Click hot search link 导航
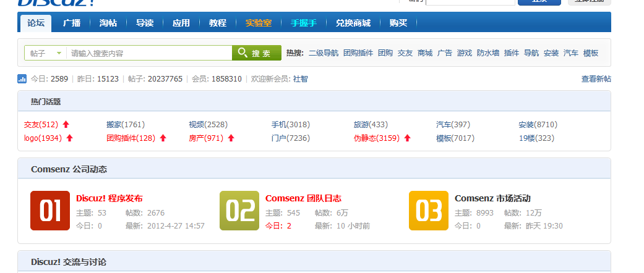The height and width of the screenshot is (273, 644). 531,53
